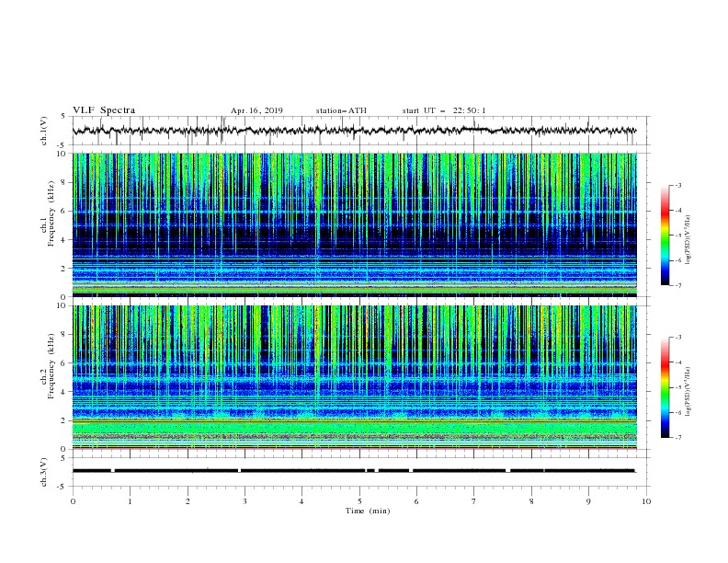
Task: Select the "start UT = 22:50:1" text
Action: [444, 110]
